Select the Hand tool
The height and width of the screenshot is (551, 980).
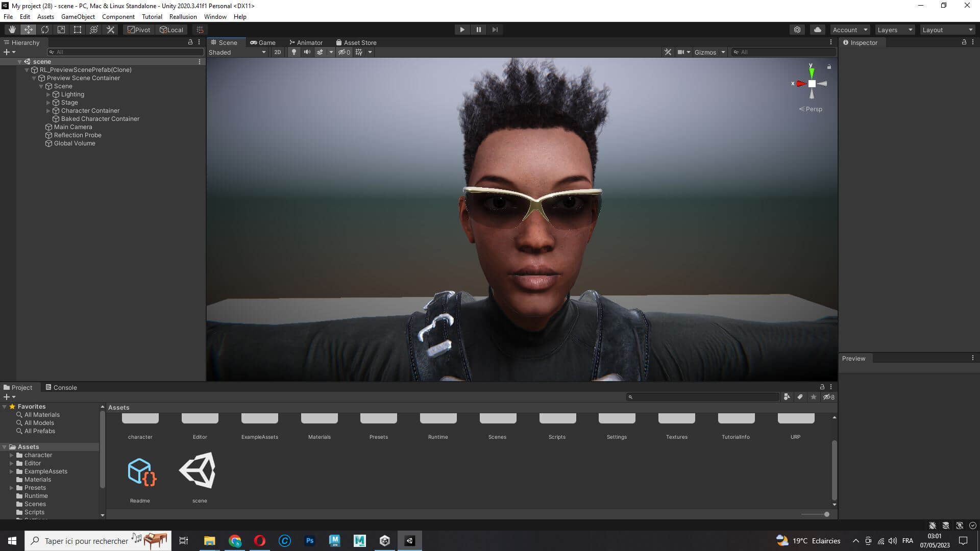coord(12,30)
